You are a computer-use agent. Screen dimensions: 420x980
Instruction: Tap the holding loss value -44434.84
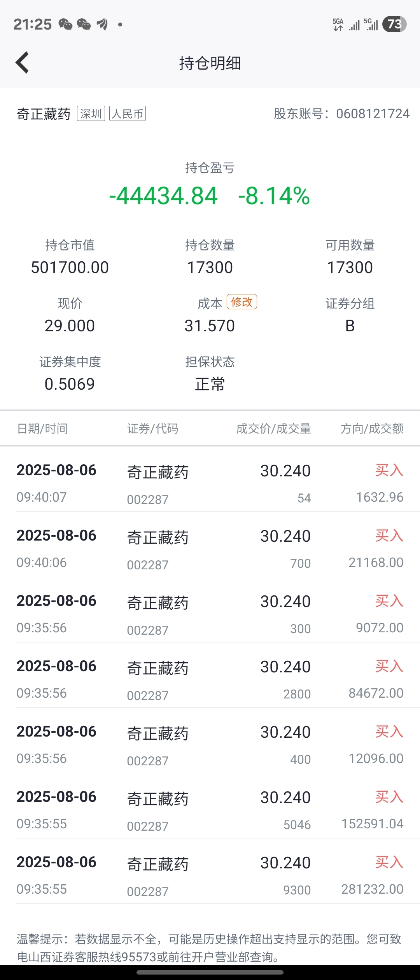tap(163, 196)
